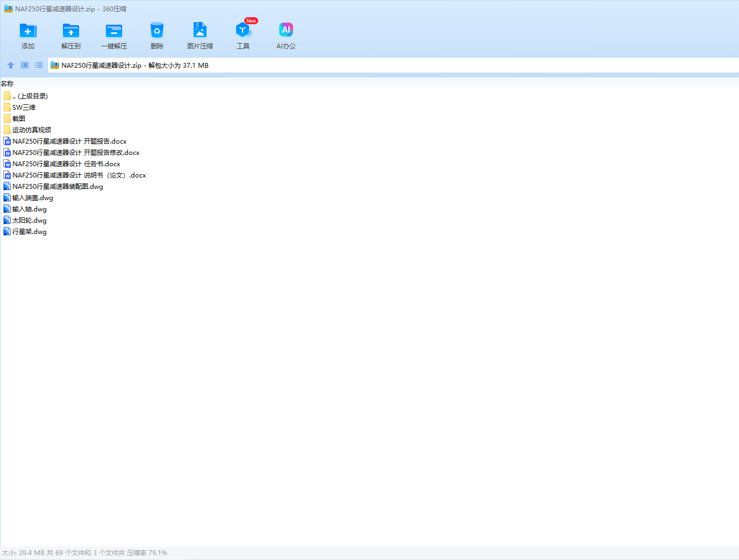Image resolution: width=739 pixels, height=560 pixels.
Task: Select the 截图 folder icon
Action: coord(7,118)
